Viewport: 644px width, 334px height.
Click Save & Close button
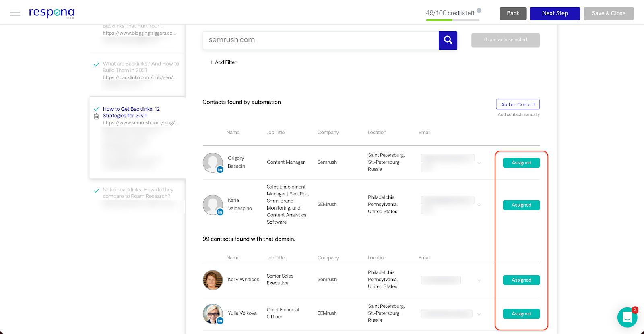point(609,13)
